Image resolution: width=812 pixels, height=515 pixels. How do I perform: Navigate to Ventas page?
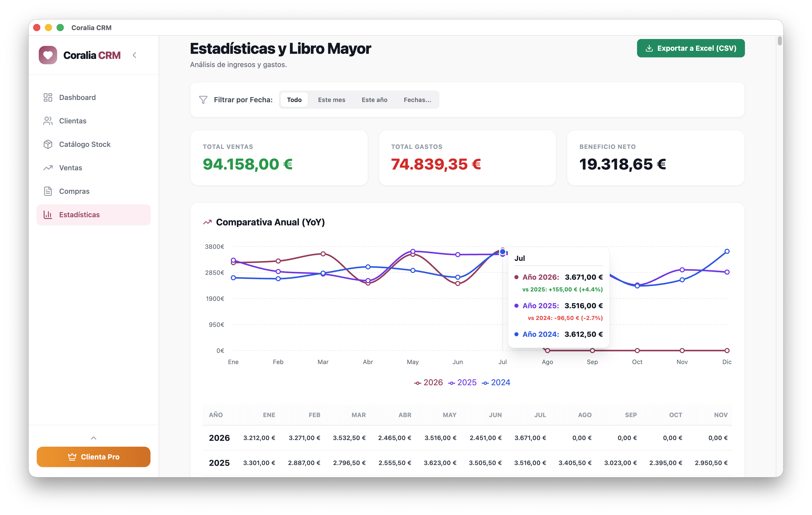[93, 168]
